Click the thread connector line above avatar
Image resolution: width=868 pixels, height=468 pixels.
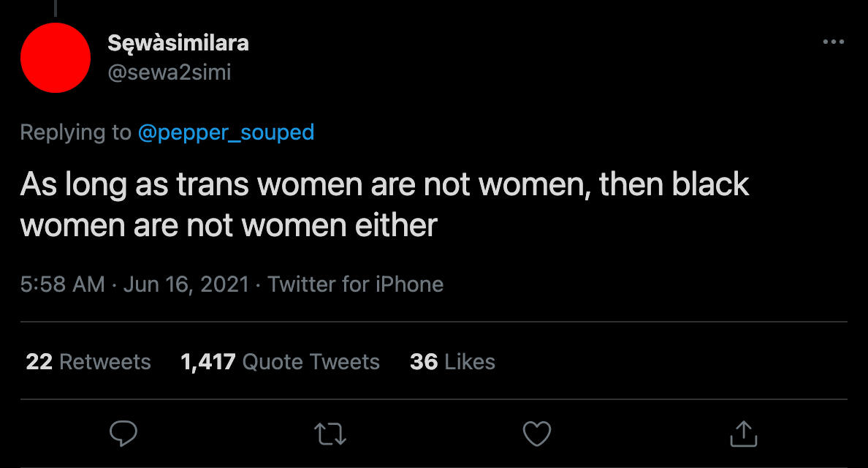55,7
